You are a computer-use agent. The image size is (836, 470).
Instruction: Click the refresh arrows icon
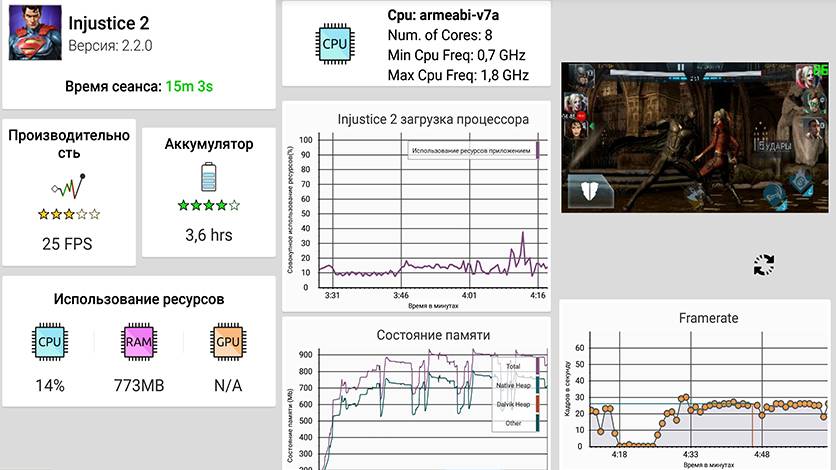764,265
